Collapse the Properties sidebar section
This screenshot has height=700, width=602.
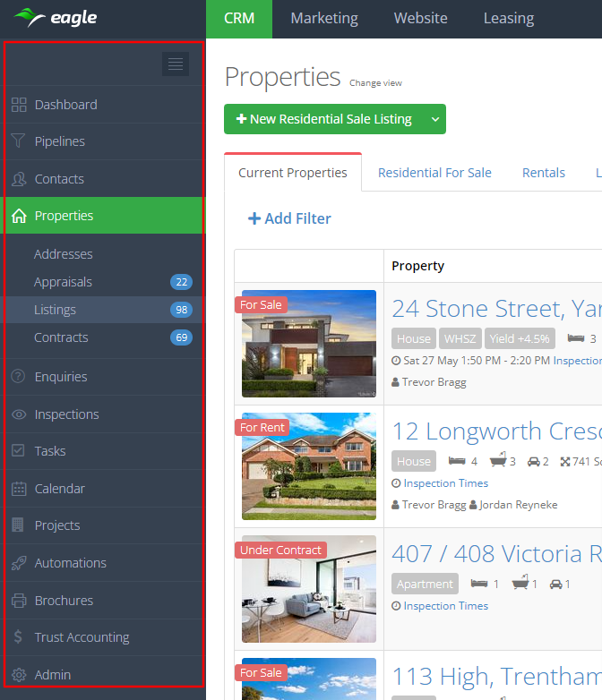(64, 216)
